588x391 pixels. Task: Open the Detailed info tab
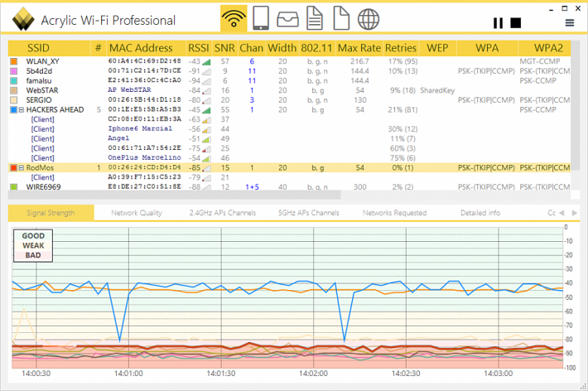pyautogui.click(x=480, y=213)
